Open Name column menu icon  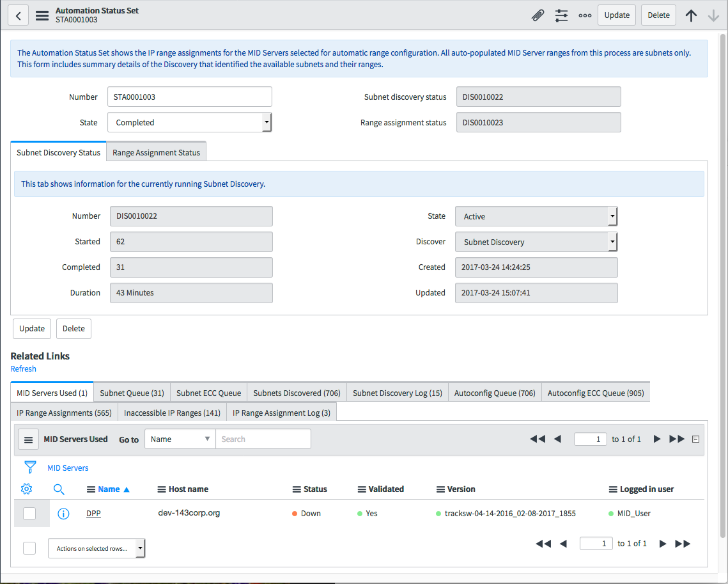[91, 489]
